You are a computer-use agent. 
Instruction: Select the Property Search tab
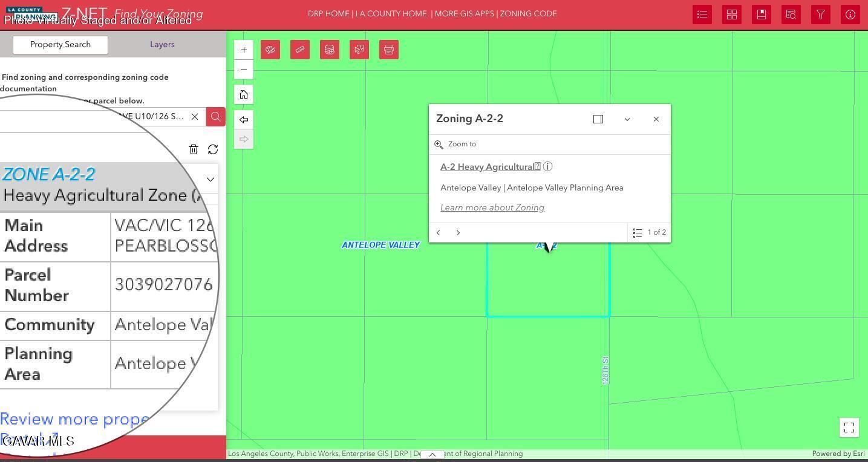pos(60,45)
